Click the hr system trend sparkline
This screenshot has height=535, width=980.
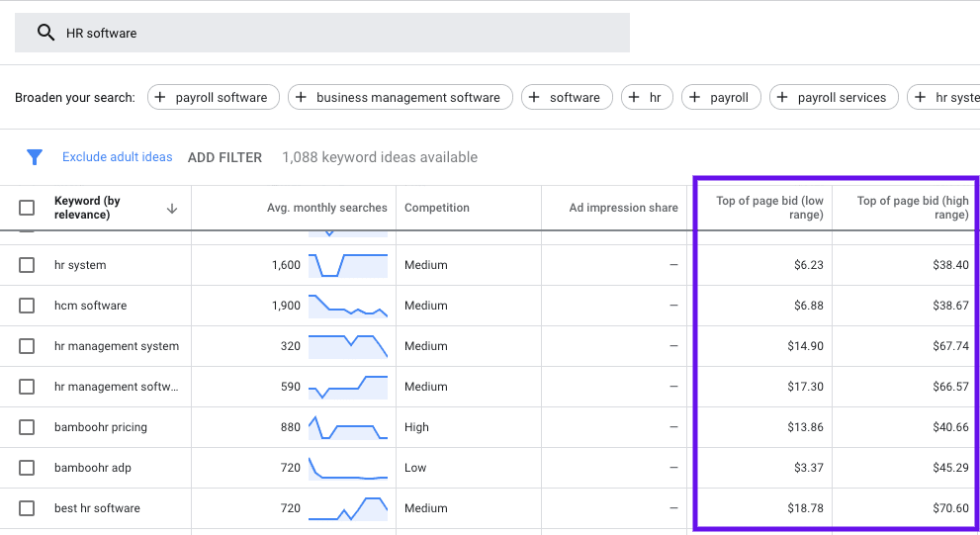pyautogui.click(x=348, y=265)
